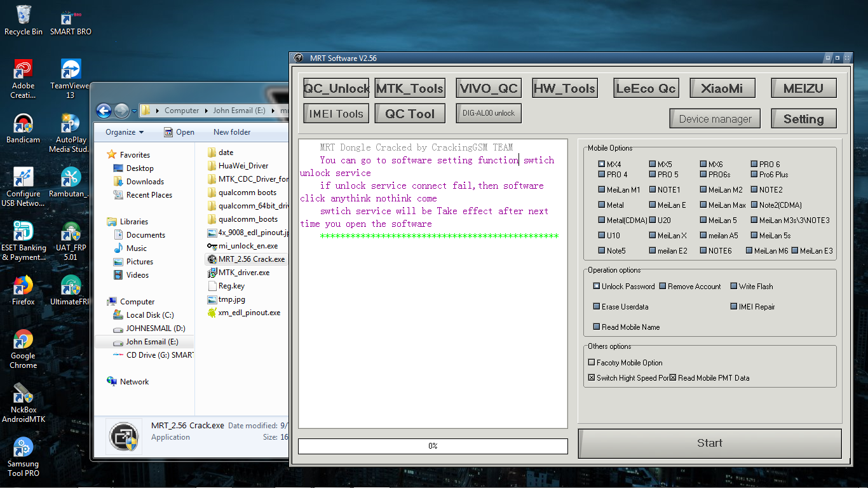Enable Read Mobile Name option
The image size is (868, 488).
pyautogui.click(x=596, y=327)
